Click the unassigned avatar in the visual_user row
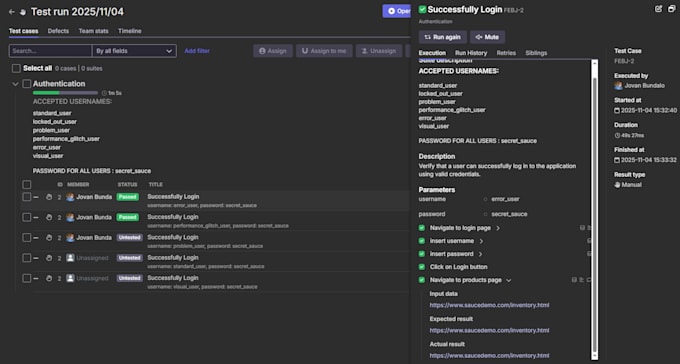Image resolution: width=680 pixels, height=364 pixels. [x=70, y=278]
